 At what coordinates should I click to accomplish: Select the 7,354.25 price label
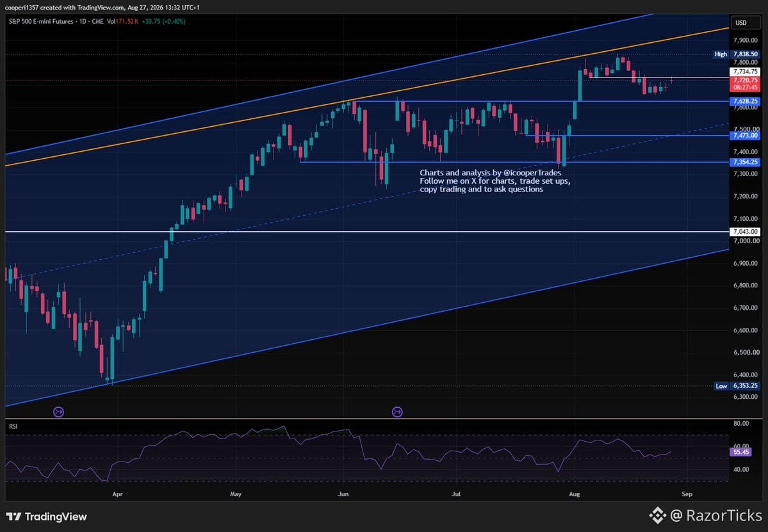(745, 162)
